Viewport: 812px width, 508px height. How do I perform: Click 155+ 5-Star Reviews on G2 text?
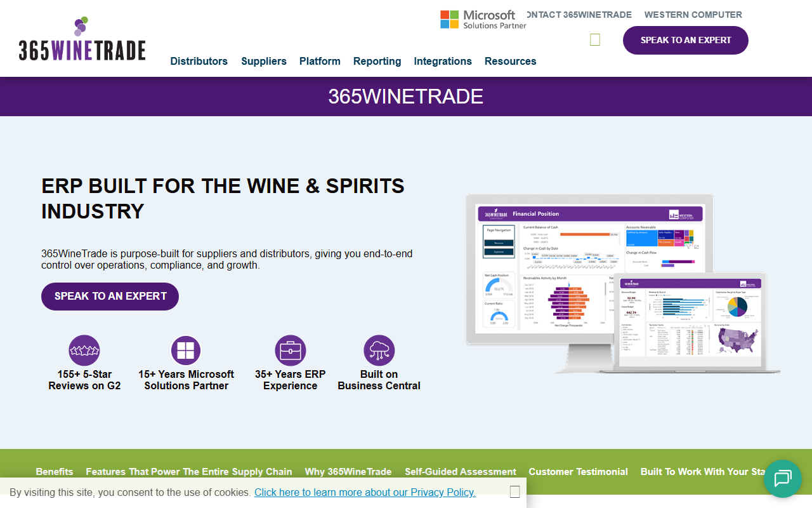(x=84, y=380)
